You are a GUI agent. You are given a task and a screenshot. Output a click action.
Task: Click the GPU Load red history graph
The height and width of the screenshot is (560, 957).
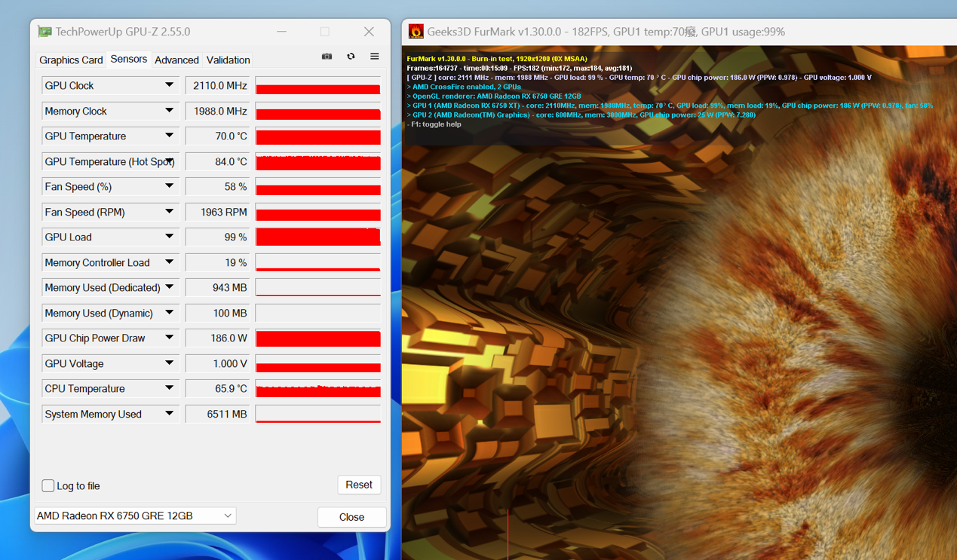pyautogui.click(x=318, y=237)
